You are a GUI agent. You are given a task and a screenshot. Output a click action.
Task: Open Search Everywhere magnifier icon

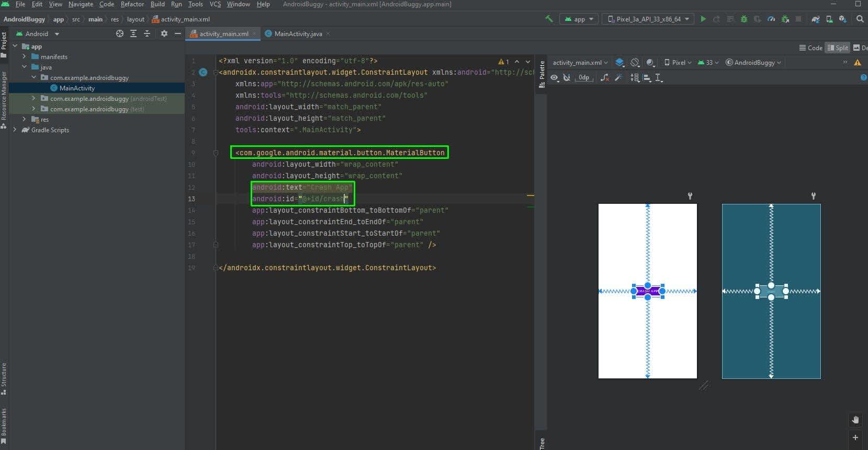tap(860, 19)
